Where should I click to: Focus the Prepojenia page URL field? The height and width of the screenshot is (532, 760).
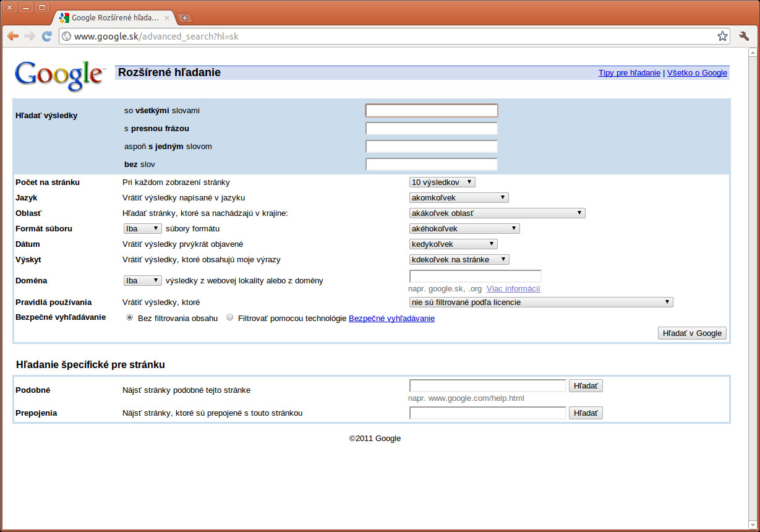tap(488, 413)
